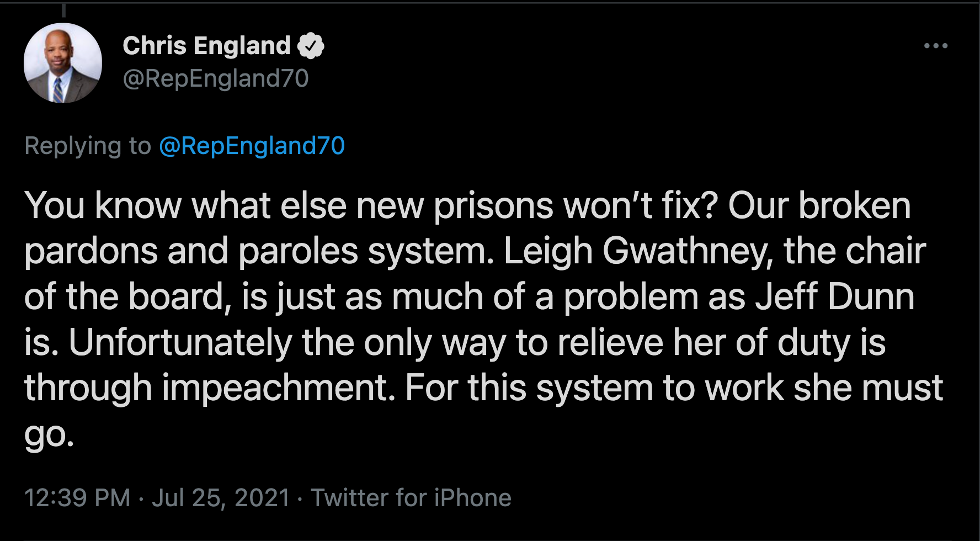This screenshot has height=541, width=980.
Task: Click the name "Jeff Dunn" in tweet
Action: (x=834, y=297)
